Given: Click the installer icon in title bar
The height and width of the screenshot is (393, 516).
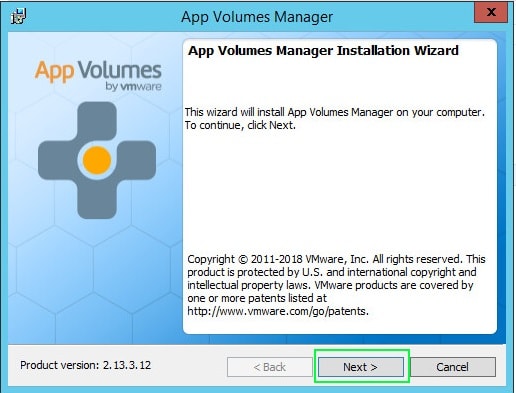Looking at the screenshot, I should [x=19, y=16].
